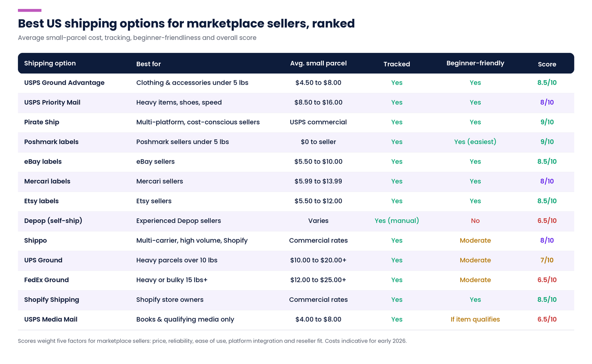Select the 'Poshmark labels' row name
This screenshot has height=364, width=592.
coord(51,142)
